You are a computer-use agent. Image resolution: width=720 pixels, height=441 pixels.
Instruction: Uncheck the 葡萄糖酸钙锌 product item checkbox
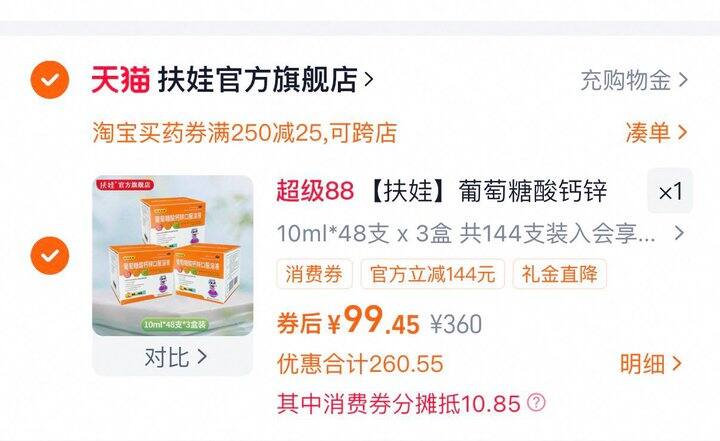50,256
